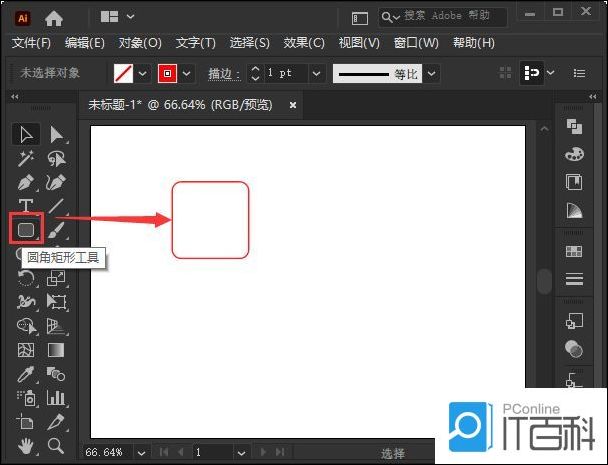
Task: Open the Color palette panel
Action: click(574, 154)
